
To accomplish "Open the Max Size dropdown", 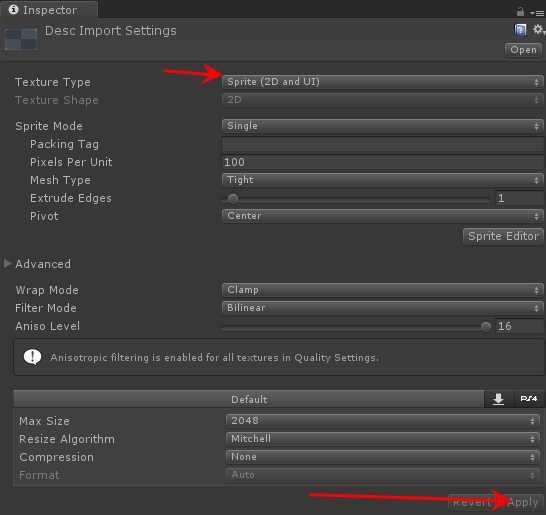I will pyautogui.click(x=382, y=421).
